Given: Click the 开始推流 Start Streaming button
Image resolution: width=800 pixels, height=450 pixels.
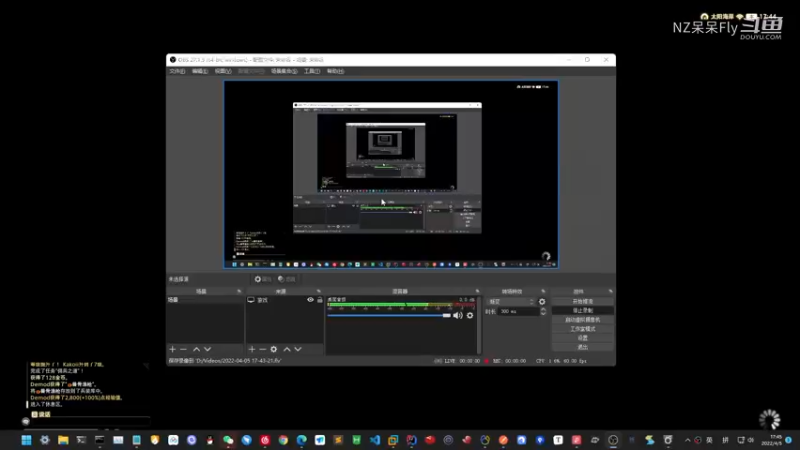Looking at the screenshot, I should pos(583,302).
